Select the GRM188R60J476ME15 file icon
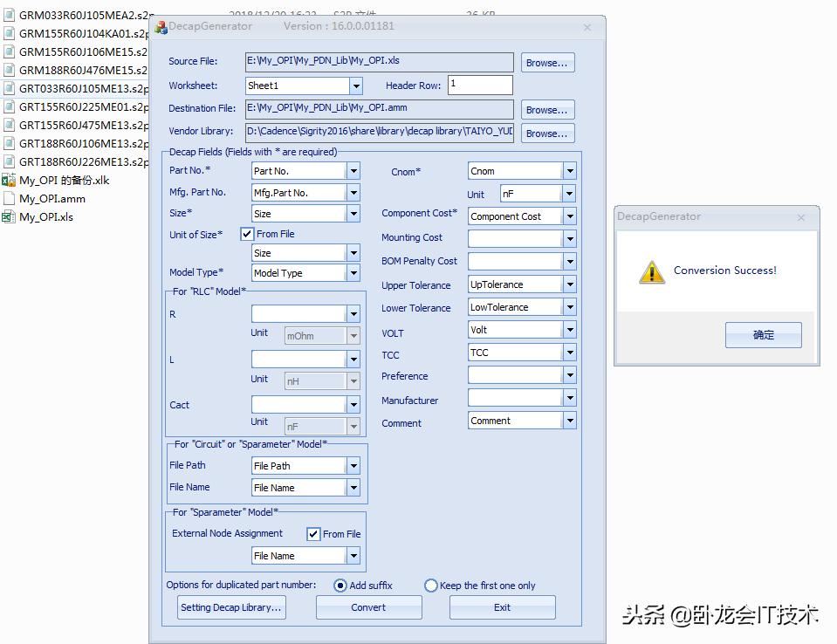The height and width of the screenshot is (644, 837). click(9, 70)
